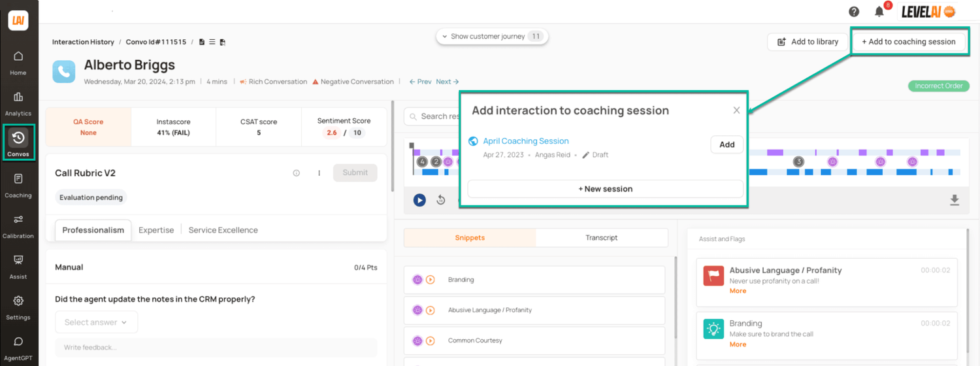Click the QA Score None cell

[88, 127]
